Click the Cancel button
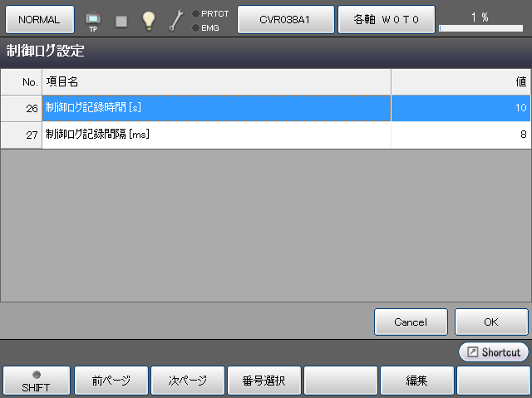Viewport: 532px width, 398px height. [411, 322]
